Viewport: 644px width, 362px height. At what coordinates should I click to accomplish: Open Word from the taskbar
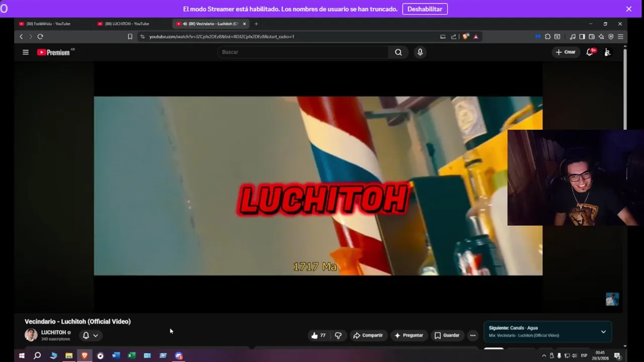click(x=116, y=355)
